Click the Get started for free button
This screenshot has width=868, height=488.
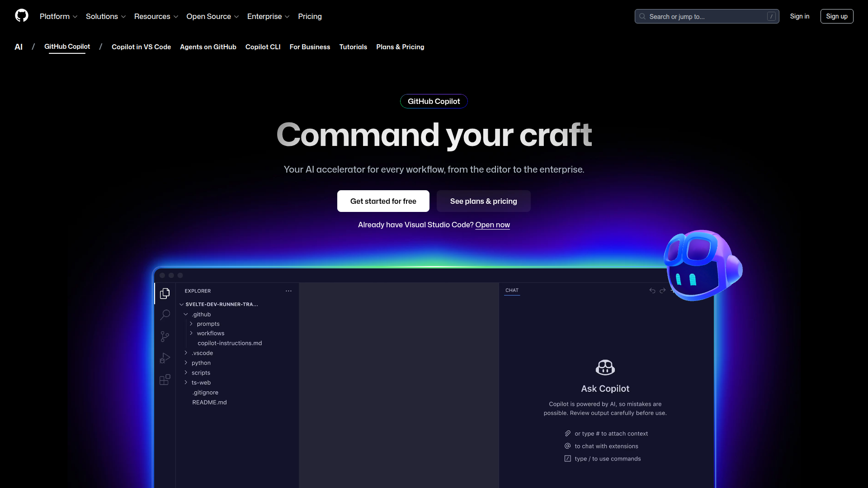pyautogui.click(x=383, y=201)
